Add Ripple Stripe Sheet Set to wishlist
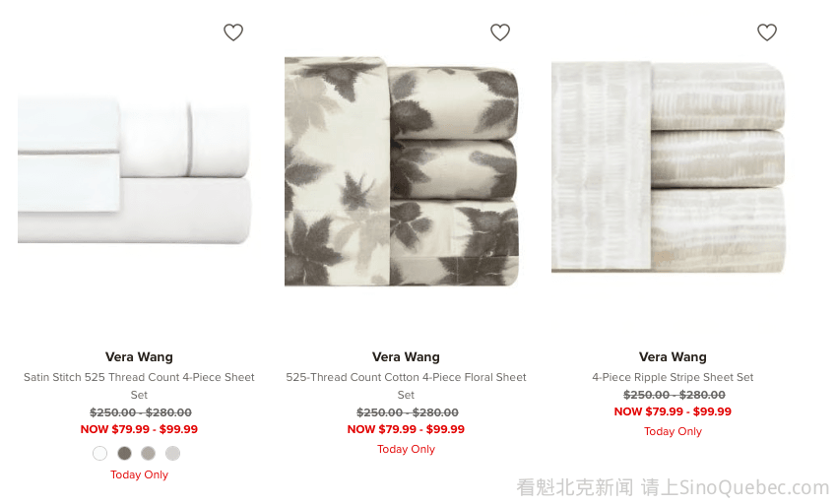 point(767,32)
